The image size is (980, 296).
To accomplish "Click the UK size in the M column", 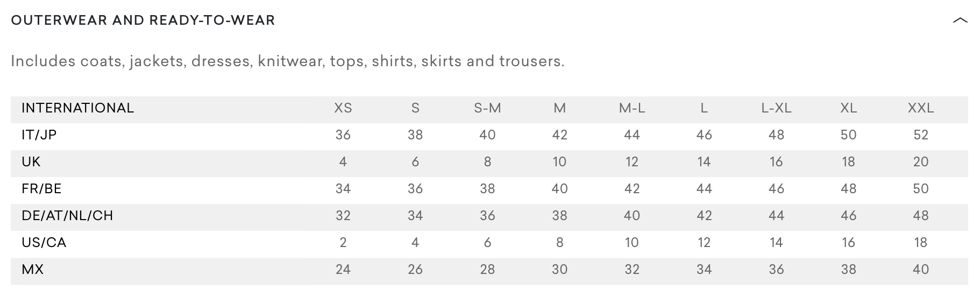I will pos(559,162).
